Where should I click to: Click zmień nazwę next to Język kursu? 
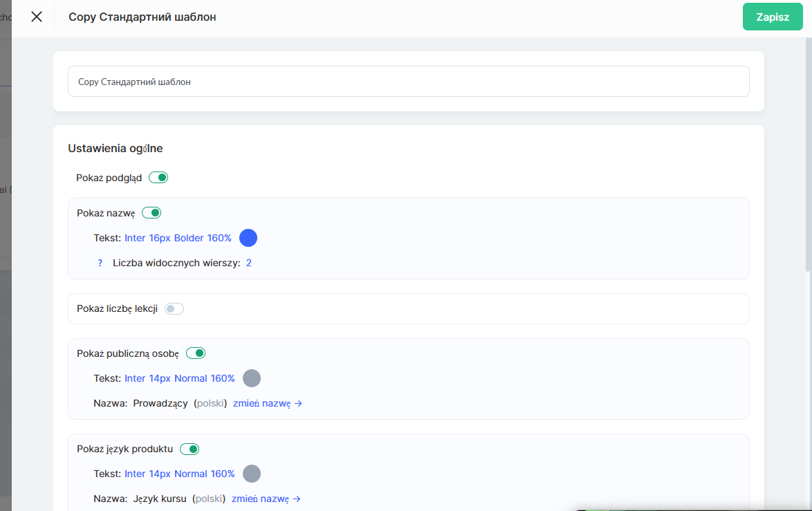click(266, 499)
